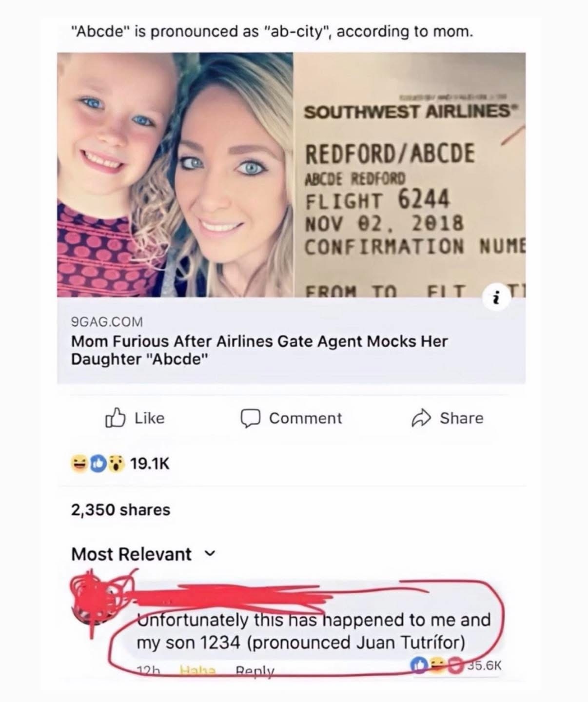Open the 19.1K reactions count
Image resolution: width=588 pixels, height=702 pixels.
150,464
